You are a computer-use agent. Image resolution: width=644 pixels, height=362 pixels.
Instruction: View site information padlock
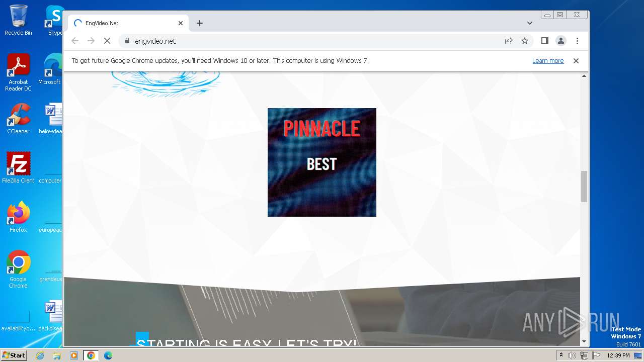(x=127, y=41)
